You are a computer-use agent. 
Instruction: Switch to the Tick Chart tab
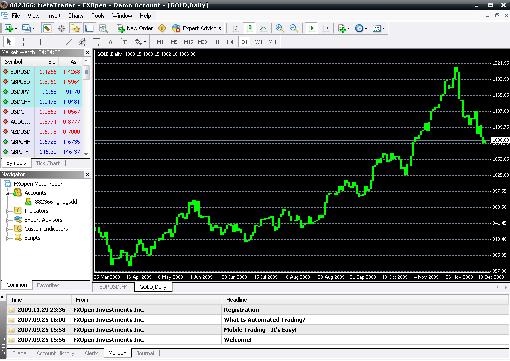click(x=48, y=163)
